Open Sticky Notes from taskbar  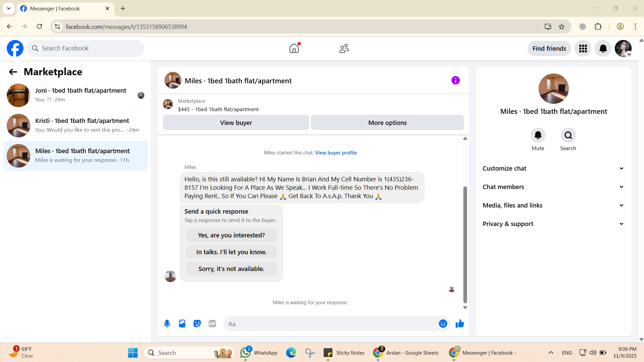[x=343, y=353]
